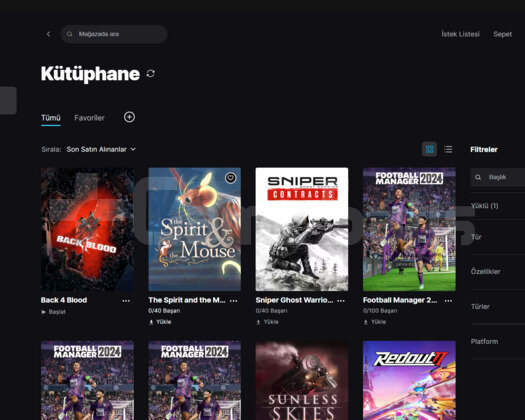Screen dimensions: 525x420
Task: Open more options for Back 4 Blood
Action: click(x=126, y=301)
